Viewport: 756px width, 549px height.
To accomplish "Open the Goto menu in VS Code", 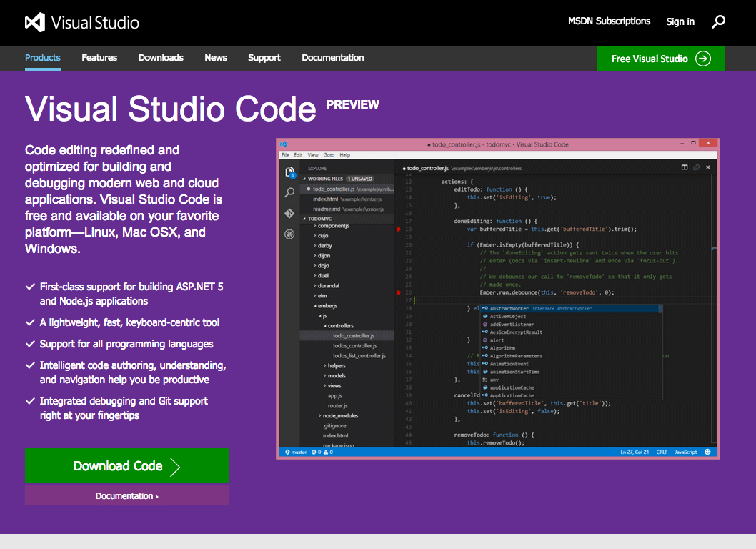I will pos(329,155).
